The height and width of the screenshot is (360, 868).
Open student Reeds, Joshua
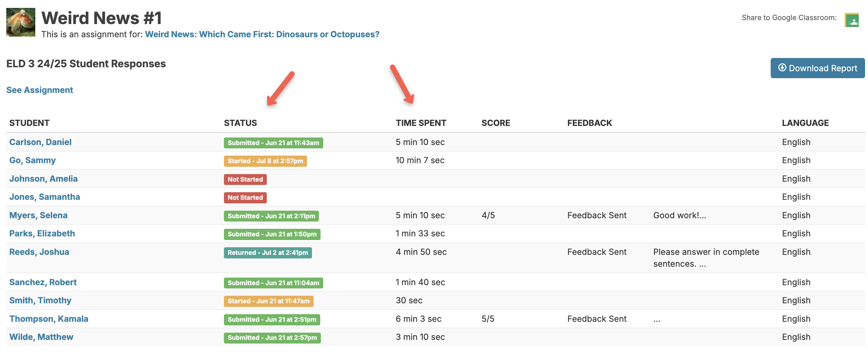(39, 252)
